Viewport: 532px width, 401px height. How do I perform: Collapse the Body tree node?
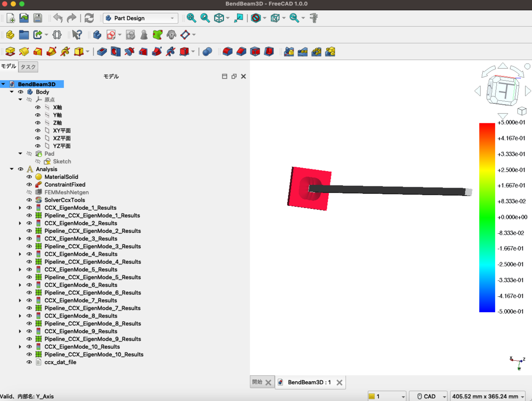coord(12,92)
